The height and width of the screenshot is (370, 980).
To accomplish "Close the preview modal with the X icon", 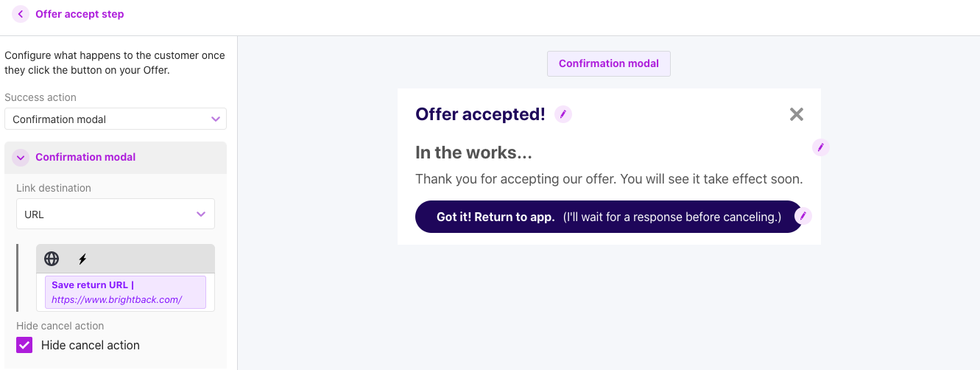I will click(796, 114).
